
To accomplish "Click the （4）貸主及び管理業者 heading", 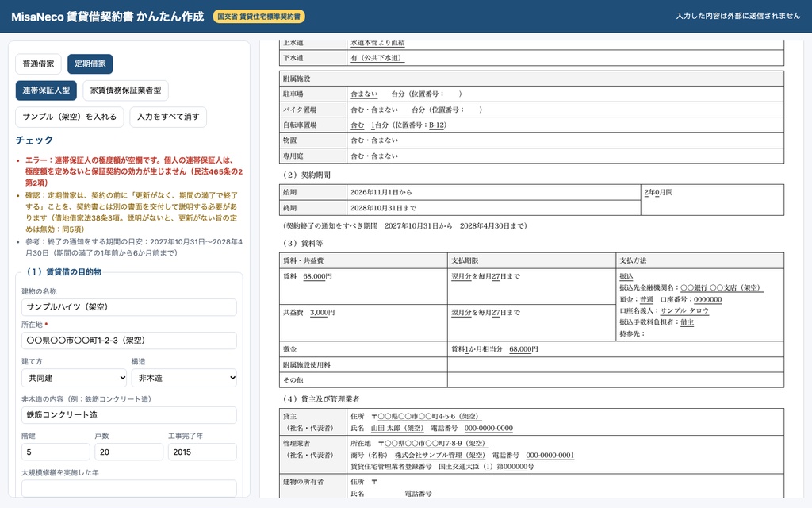I will click(x=320, y=399).
